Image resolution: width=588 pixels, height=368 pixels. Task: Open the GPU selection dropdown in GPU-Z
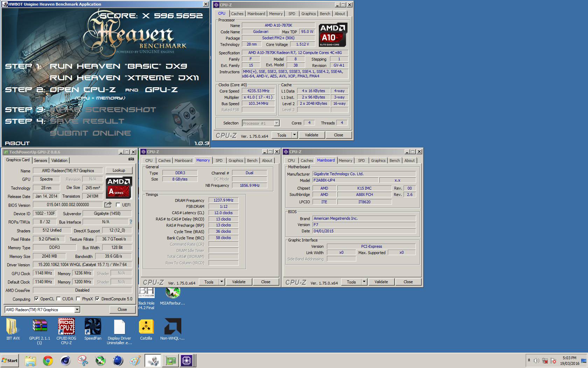coord(77,309)
